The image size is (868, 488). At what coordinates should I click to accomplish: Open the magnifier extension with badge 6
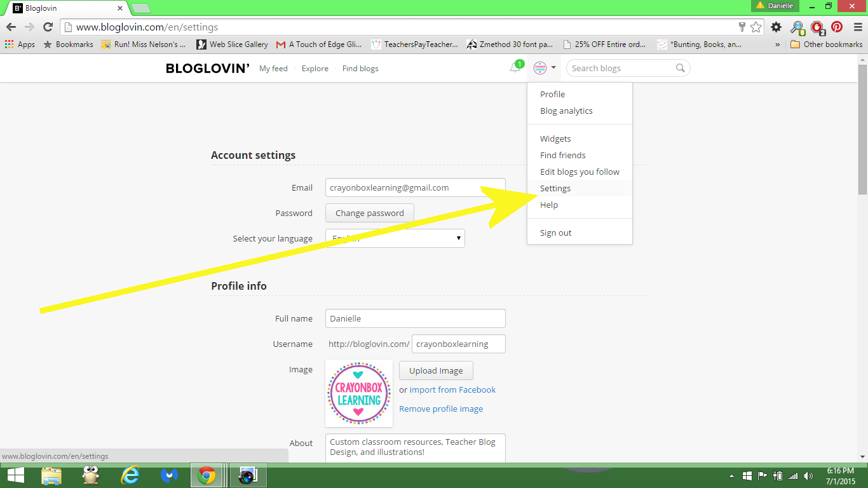(797, 27)
